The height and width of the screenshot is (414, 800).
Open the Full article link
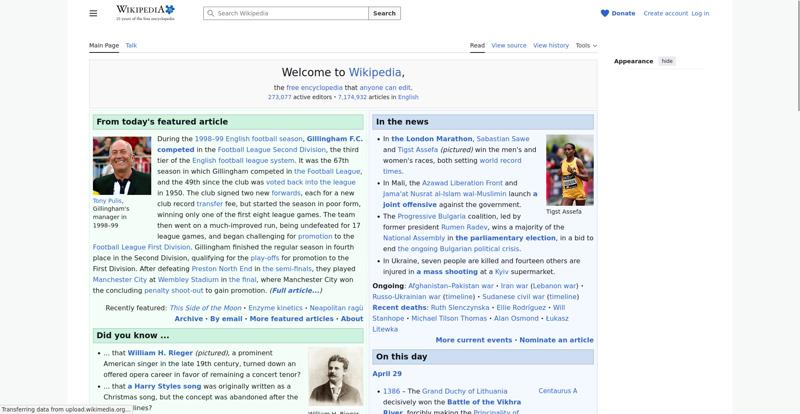pyautogui.click(x=295, y=290)
